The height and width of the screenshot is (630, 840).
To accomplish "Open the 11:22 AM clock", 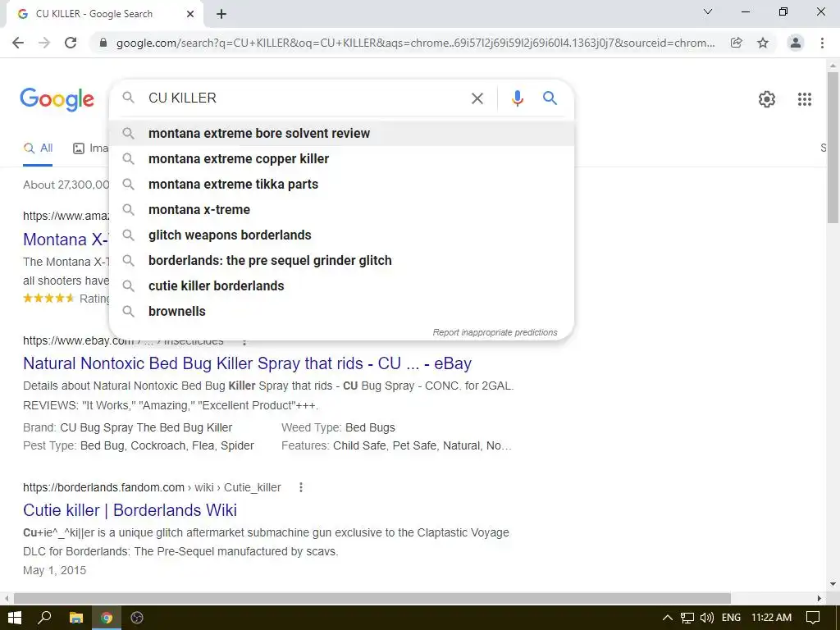I will (x=771, y=618).
